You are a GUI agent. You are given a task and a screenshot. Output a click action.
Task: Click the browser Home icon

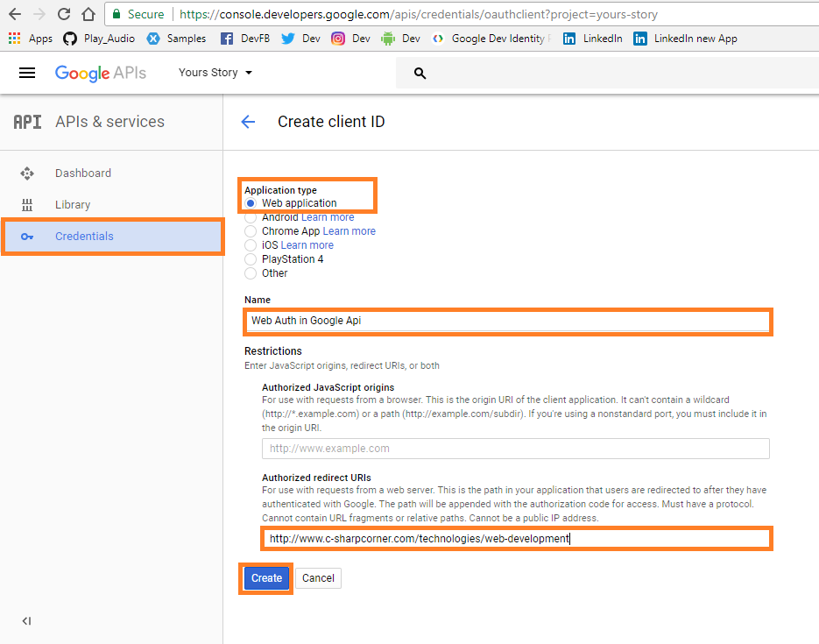click(x=88, y=14)
